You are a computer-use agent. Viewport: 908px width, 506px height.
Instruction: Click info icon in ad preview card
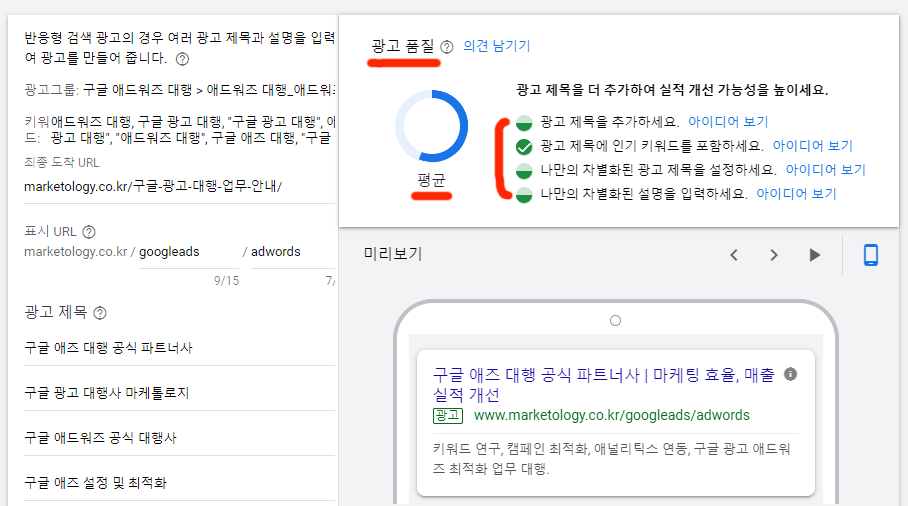pos(790,374)
